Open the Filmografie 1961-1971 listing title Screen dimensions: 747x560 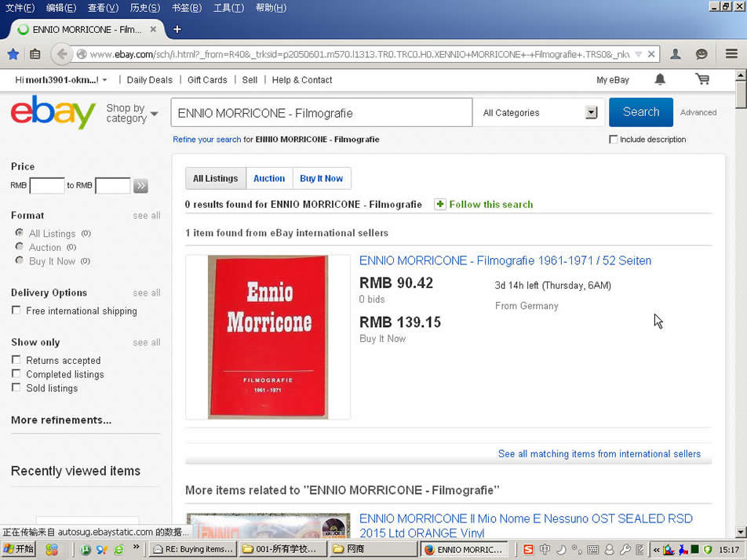pyautogui.click(x=505, y=261)
